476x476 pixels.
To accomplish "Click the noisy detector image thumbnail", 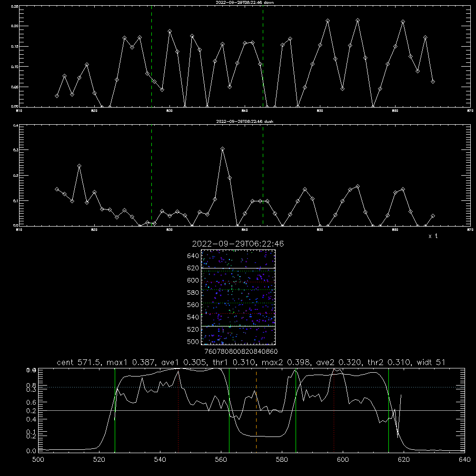I will point(238,297).
